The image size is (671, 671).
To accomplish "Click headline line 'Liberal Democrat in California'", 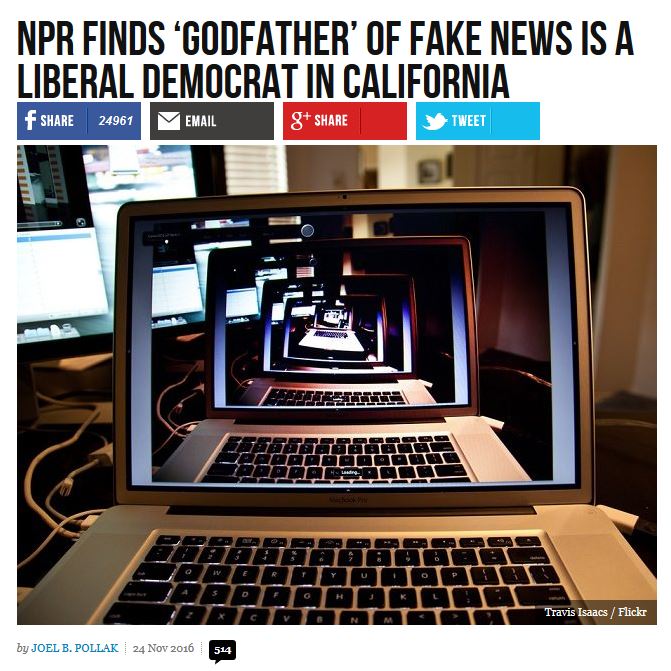I will (x=263, y=80).
